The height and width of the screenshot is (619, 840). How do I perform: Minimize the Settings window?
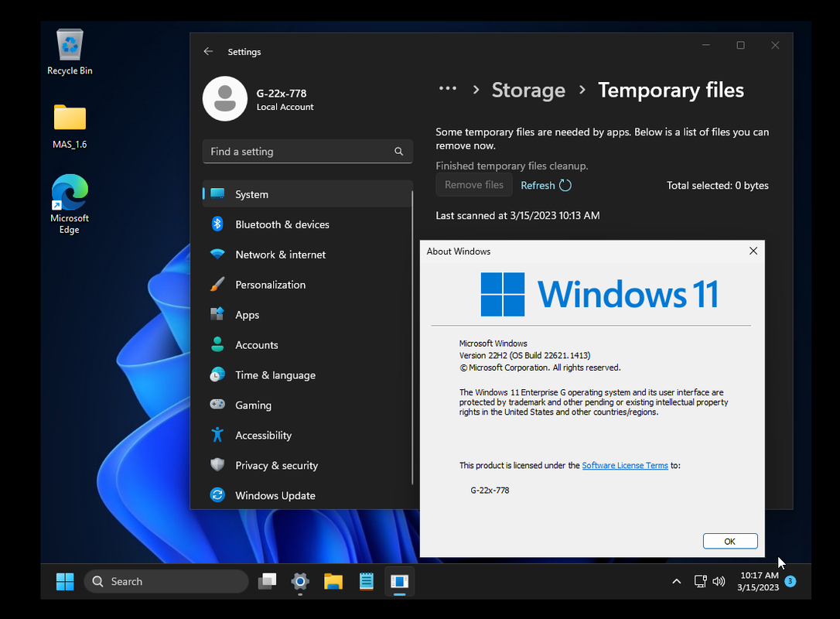tap(706, 45)
